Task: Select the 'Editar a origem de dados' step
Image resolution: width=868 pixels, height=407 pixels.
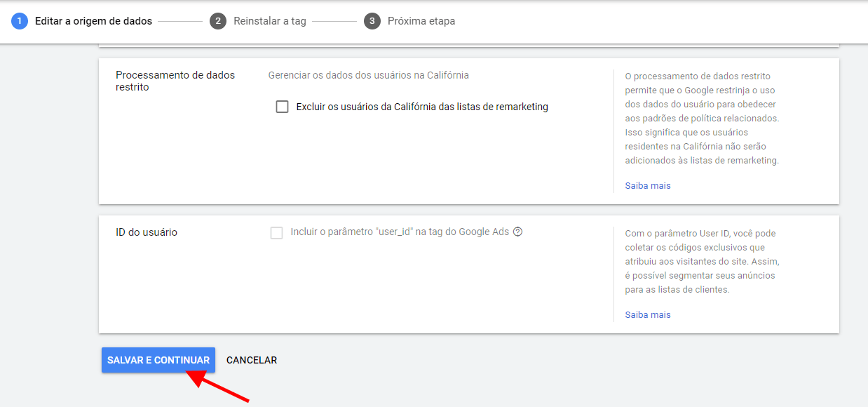Action: [93, 21]
